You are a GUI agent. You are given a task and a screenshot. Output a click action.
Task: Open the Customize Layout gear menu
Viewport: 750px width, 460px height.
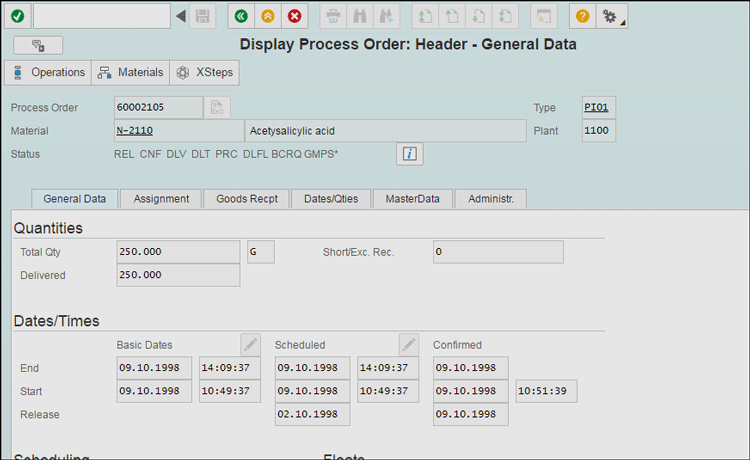click(x=610, y=16)
